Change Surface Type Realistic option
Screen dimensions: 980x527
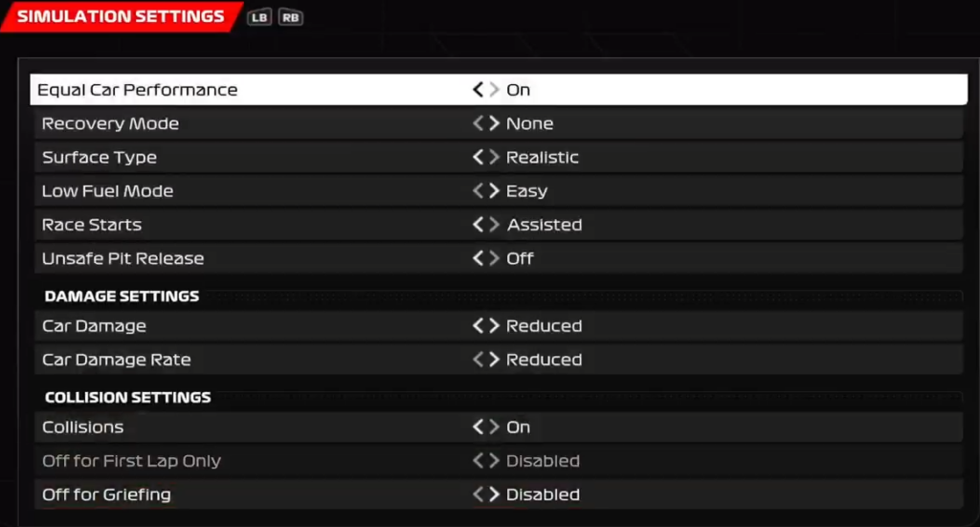coord(543,158)
